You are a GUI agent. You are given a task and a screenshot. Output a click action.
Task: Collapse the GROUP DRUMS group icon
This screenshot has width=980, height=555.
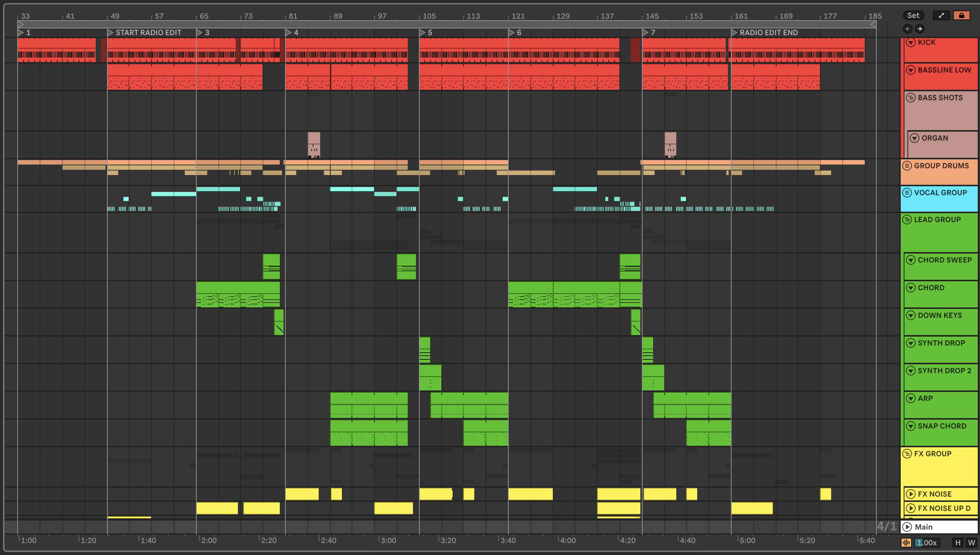tap(907, 166)
